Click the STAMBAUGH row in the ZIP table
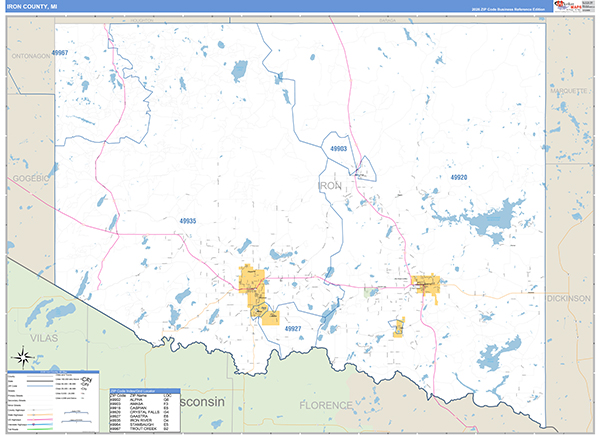The image size is (600, 435). pos(145,424)
